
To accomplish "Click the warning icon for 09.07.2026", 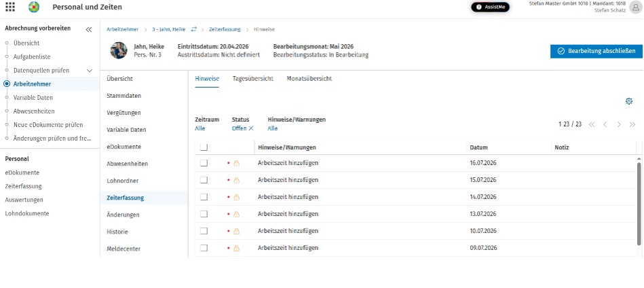I will (x=236, y=248).
